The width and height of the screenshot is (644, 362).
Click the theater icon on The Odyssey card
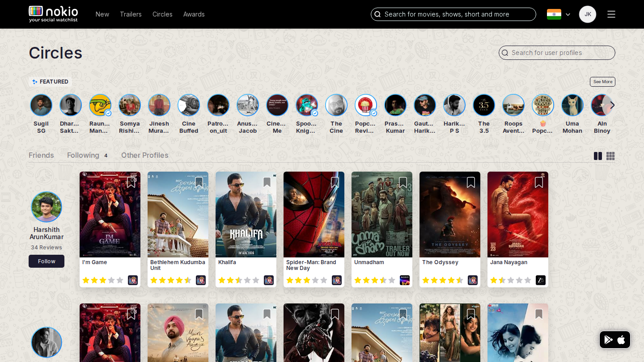[473, 280]
